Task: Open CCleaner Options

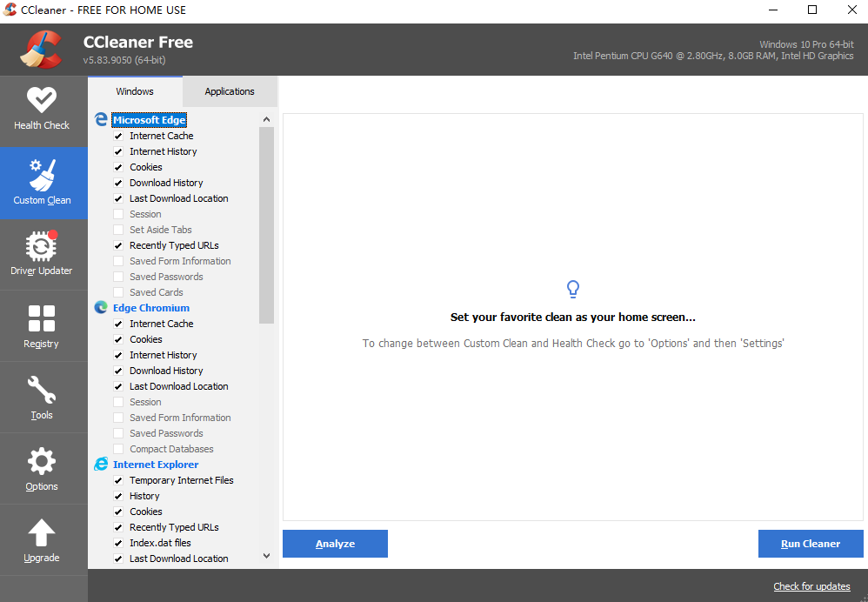Action: [43, 468]
